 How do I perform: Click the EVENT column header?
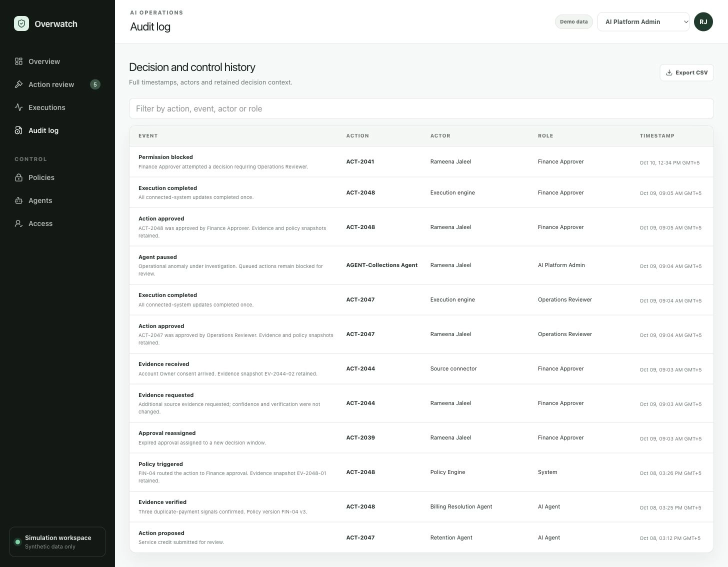[x=148, y=136]
